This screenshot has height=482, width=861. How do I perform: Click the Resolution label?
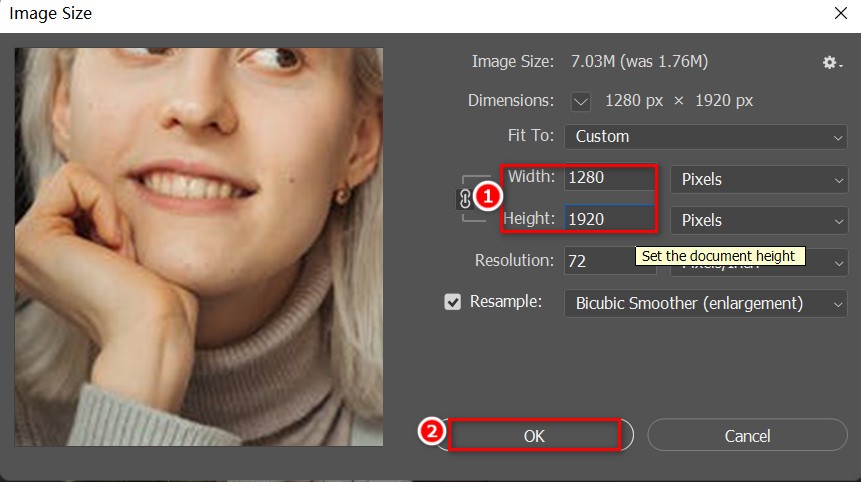point(514,260)
